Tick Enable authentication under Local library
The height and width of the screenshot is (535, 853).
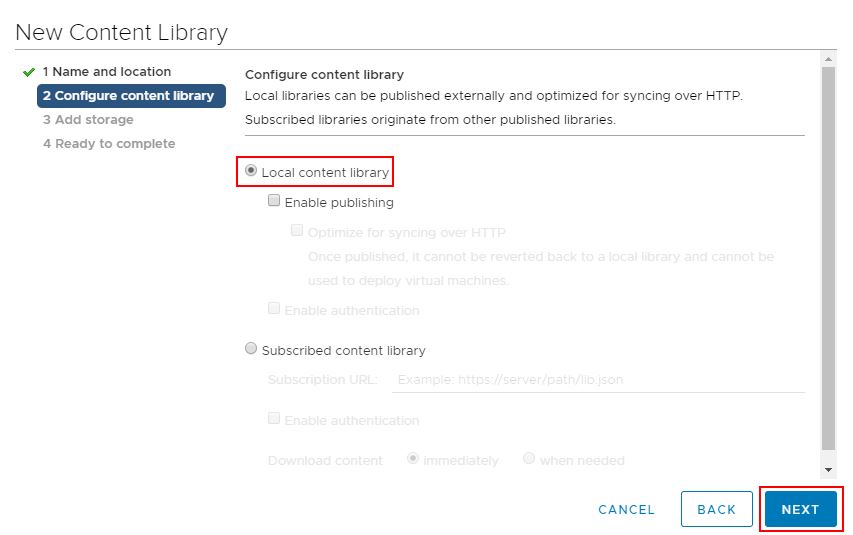274,309
